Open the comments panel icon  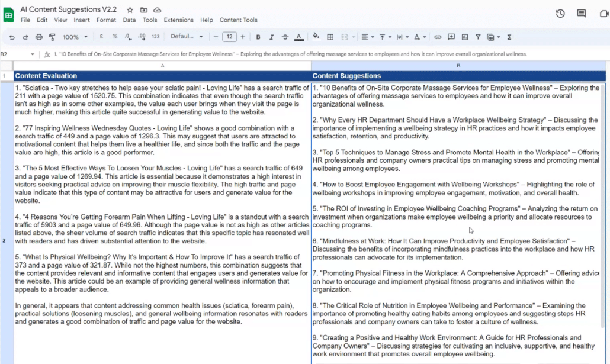coord(582,14)
